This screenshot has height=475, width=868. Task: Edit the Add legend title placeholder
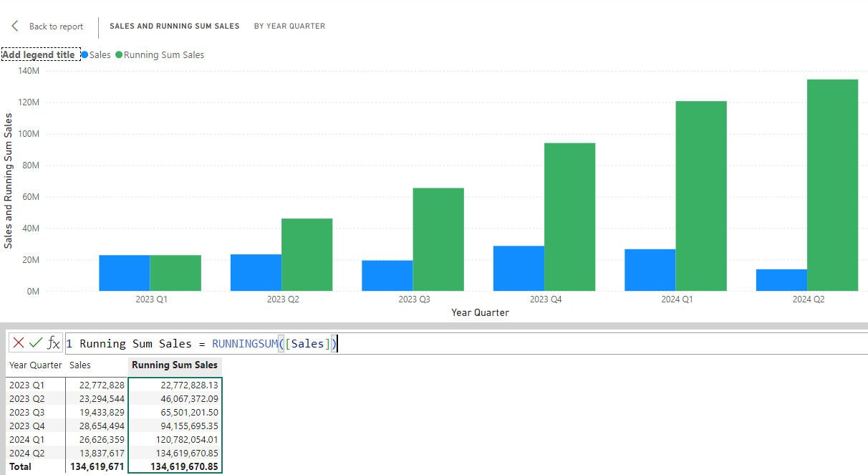point(40,54)
